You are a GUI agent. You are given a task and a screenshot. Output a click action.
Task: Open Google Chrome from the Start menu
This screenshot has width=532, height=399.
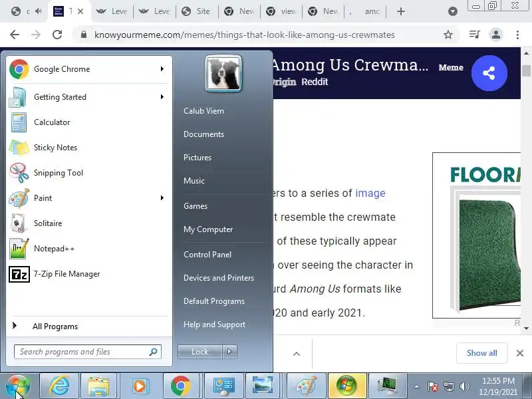[89, 69]
